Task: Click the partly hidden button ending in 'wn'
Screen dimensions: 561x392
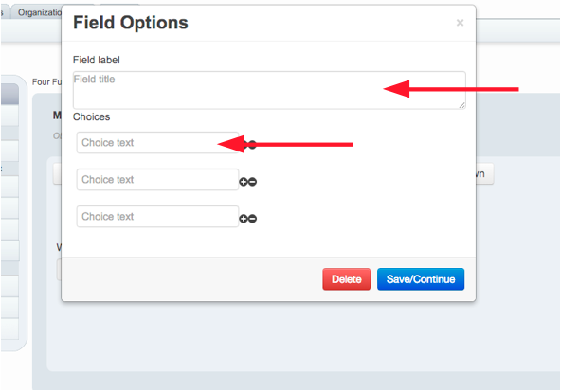Action: pos(485,174)
